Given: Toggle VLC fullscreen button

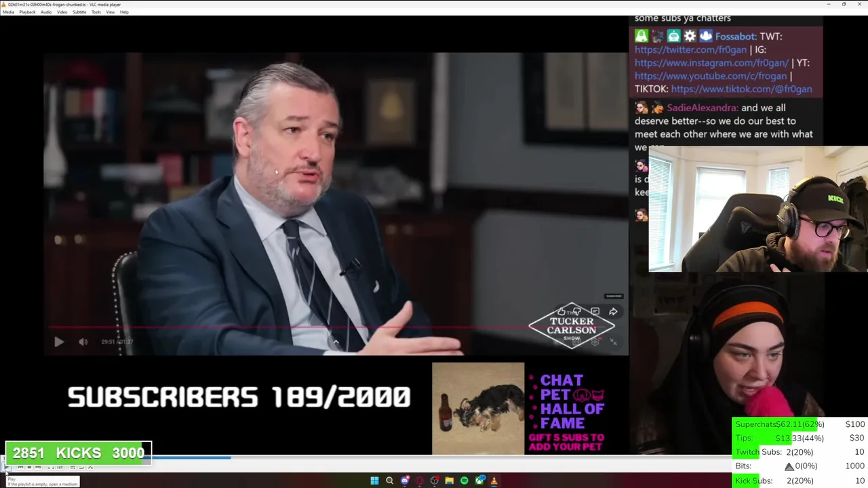Looking at the screenshot, I should pyautogui.click(x=51, y=467).
